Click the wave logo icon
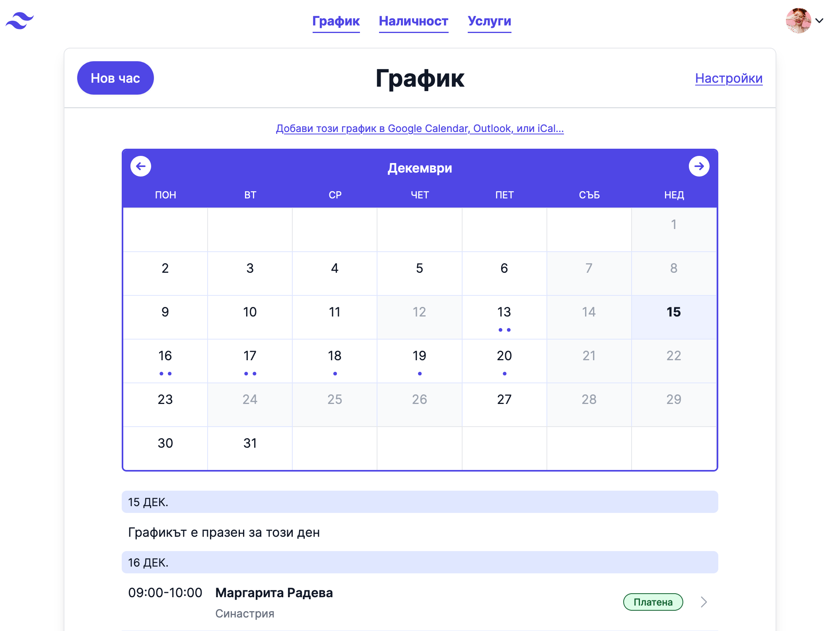This screenshot has height=631, width=840. coord(19,21)
